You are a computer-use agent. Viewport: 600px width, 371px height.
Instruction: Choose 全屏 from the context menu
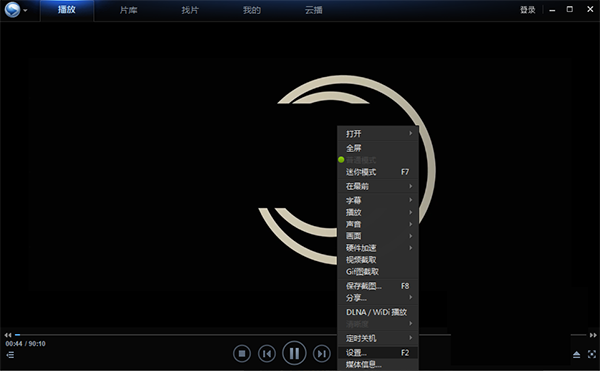tap(378, 148)
